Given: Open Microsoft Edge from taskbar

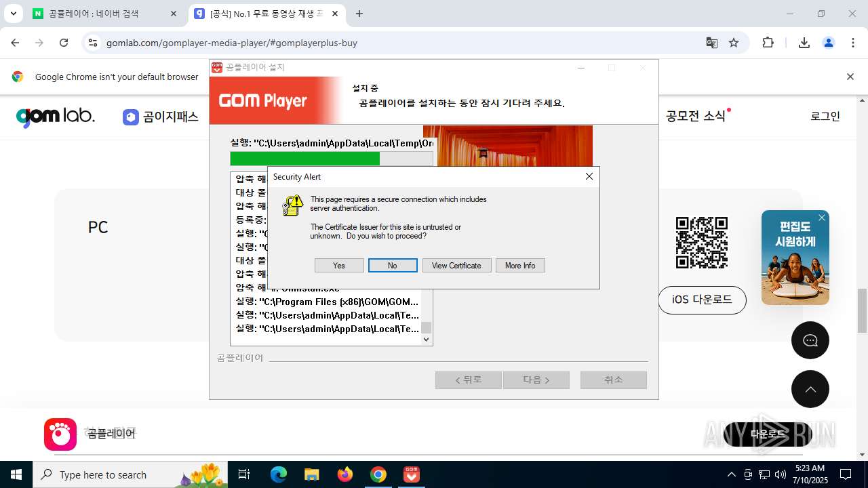Looking at the screenshot, I should coord(279,474).
